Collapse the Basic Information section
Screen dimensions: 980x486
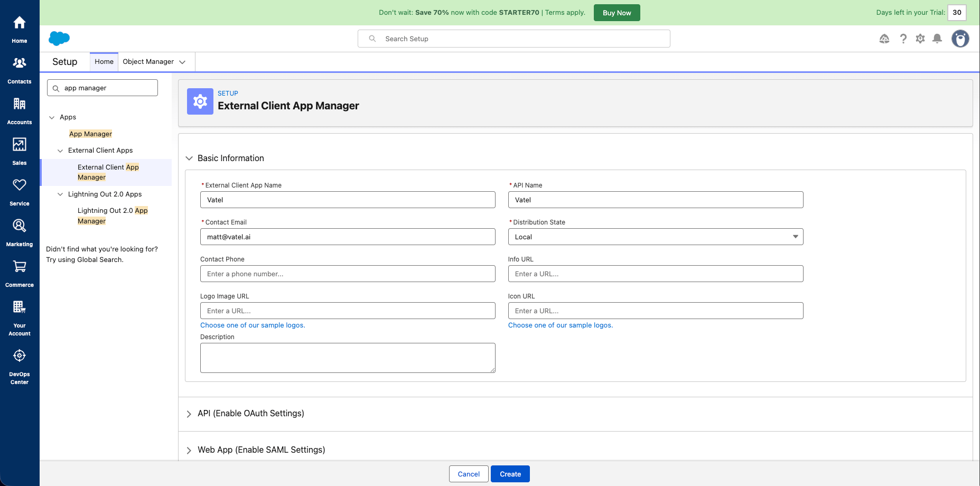(189, 158)
